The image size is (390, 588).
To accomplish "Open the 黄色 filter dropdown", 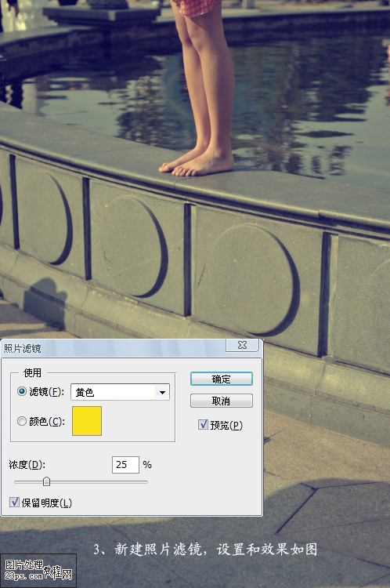I will point(120,392).
